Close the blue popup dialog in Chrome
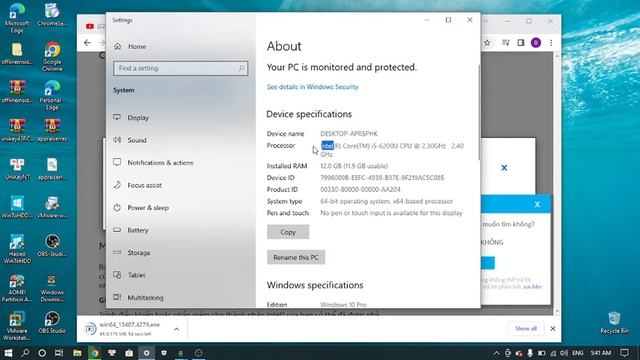640x360 pixels. coord(537,204)
